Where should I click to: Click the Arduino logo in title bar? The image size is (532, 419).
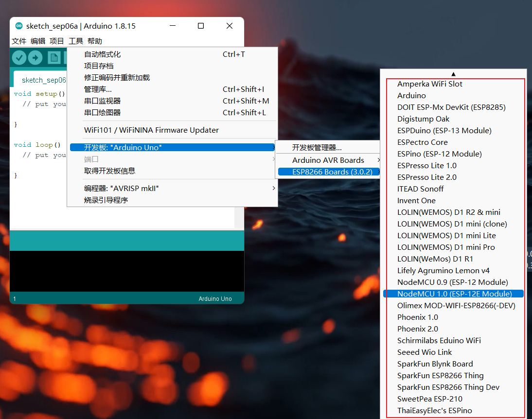(19, 26)
